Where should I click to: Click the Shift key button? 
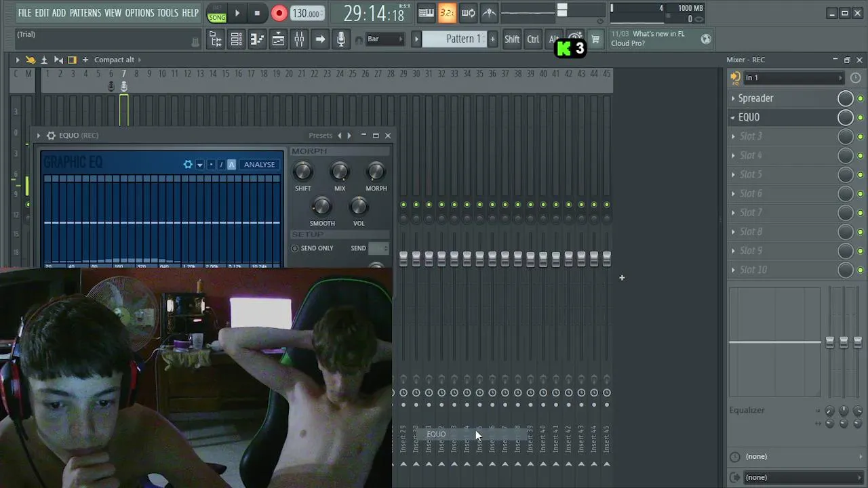pyautogui.click(x=512, y=39)
